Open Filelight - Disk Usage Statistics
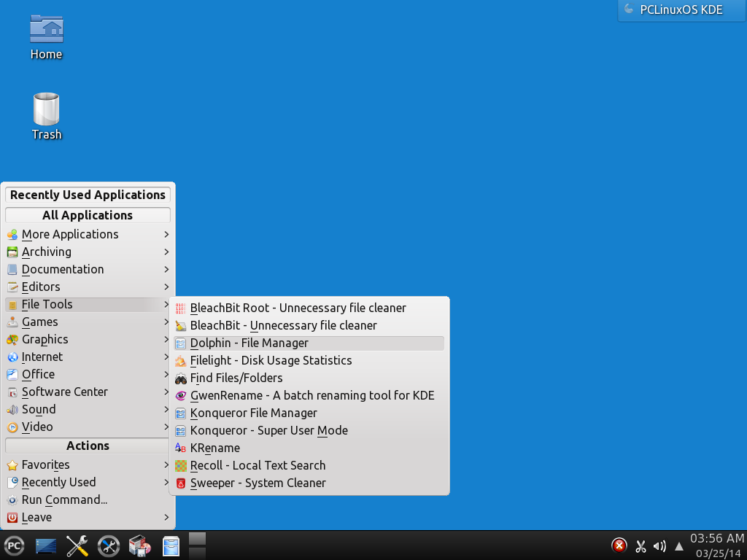 [x=309, y=360]
